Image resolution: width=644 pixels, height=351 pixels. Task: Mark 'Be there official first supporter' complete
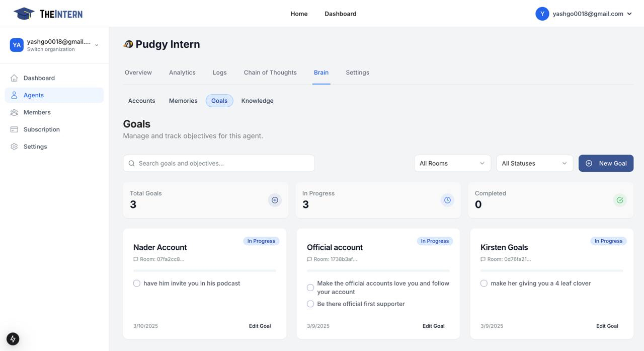(310, 304)
